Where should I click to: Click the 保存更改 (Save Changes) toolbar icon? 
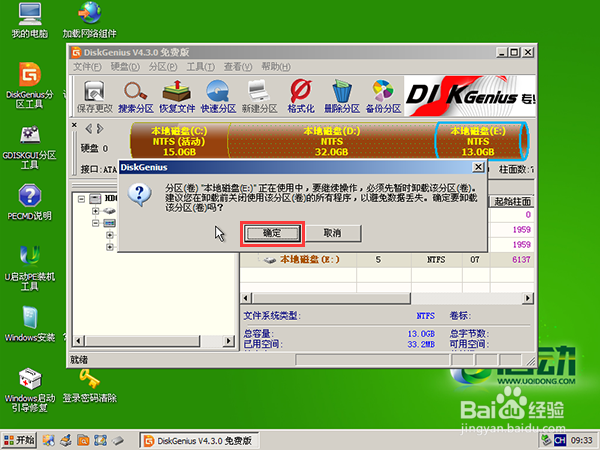click(x=95, y=97)
